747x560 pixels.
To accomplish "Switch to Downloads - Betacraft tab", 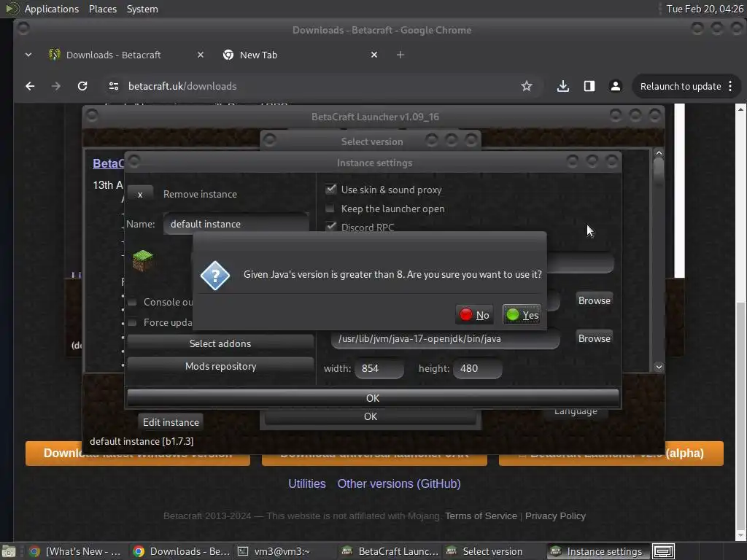I will pyautogui.click(x=113, y=55).
